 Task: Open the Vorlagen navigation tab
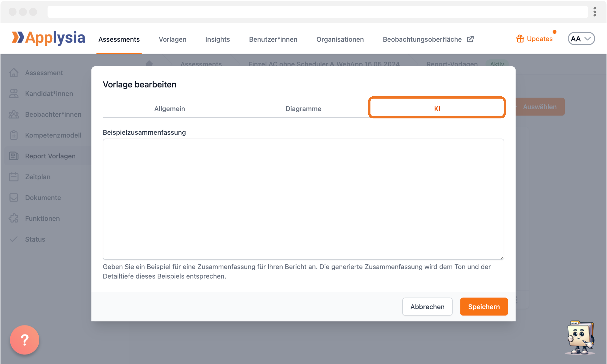(173, 39)
